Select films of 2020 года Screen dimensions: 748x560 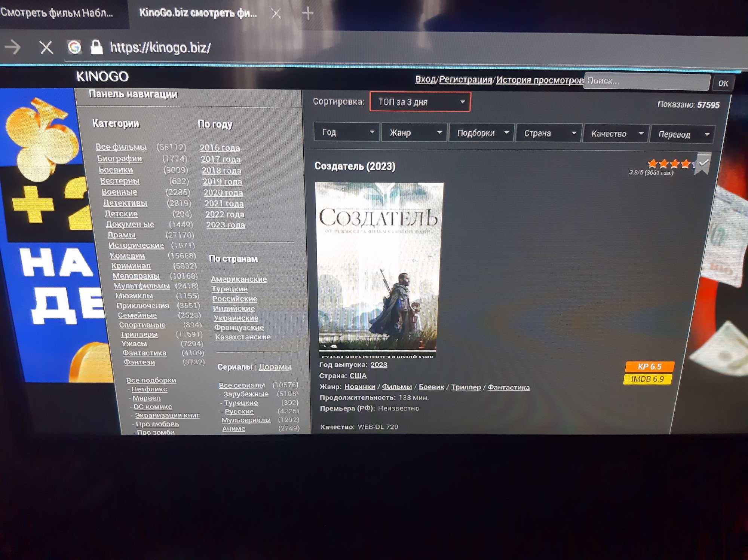(223, 193)
